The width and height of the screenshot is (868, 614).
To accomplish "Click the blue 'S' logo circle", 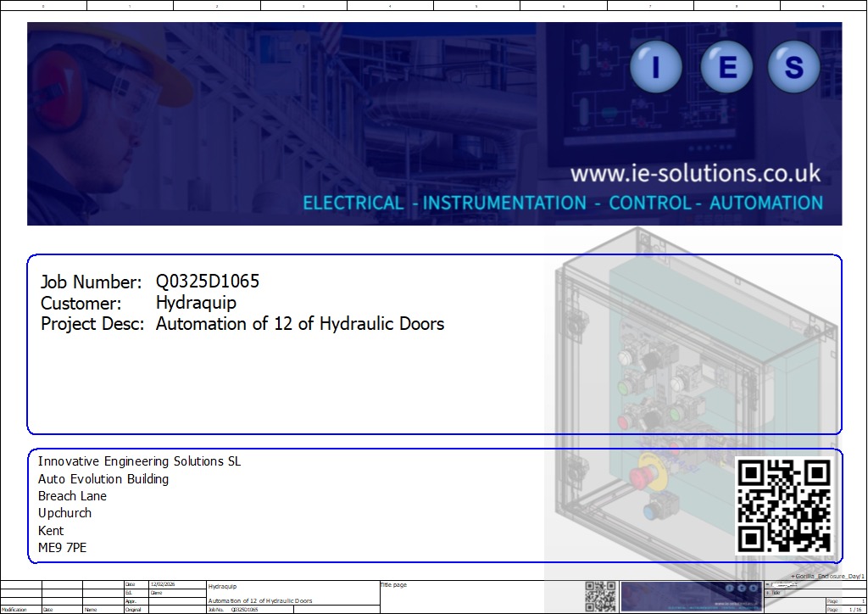I will tap(794, 67).
